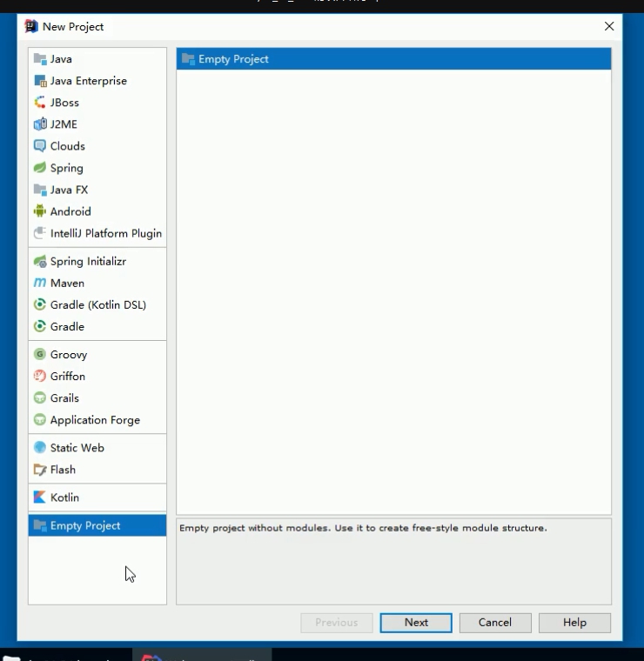This screenshot has width=644, height=661.
Task: Click "New Project" title text
Action: click(73, 27)
